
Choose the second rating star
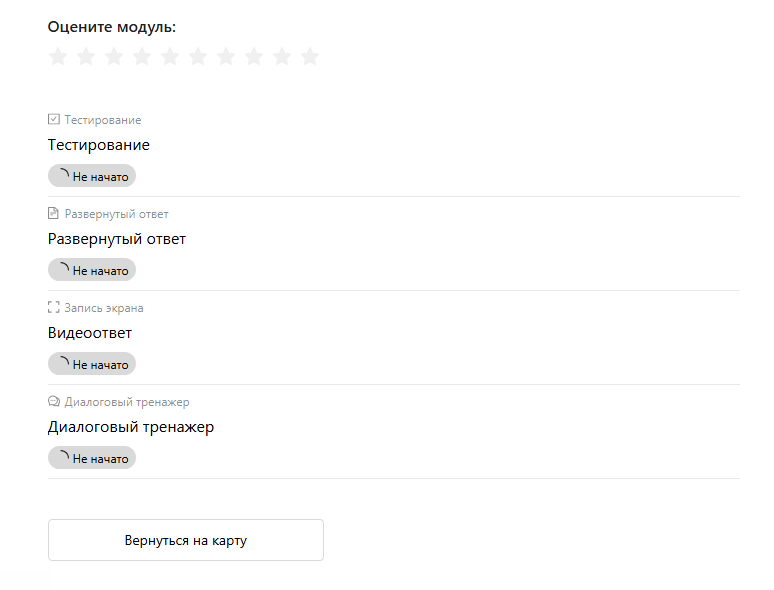coord(86,56)
